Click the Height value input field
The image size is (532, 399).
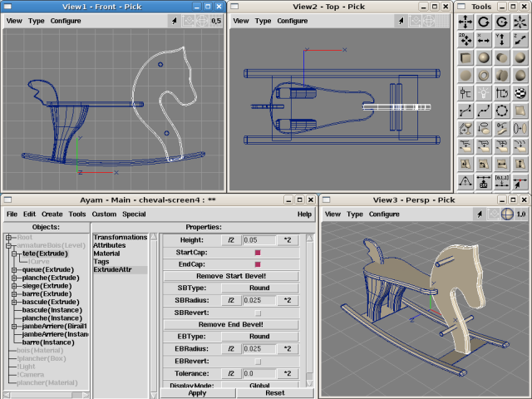coord(259,240)
